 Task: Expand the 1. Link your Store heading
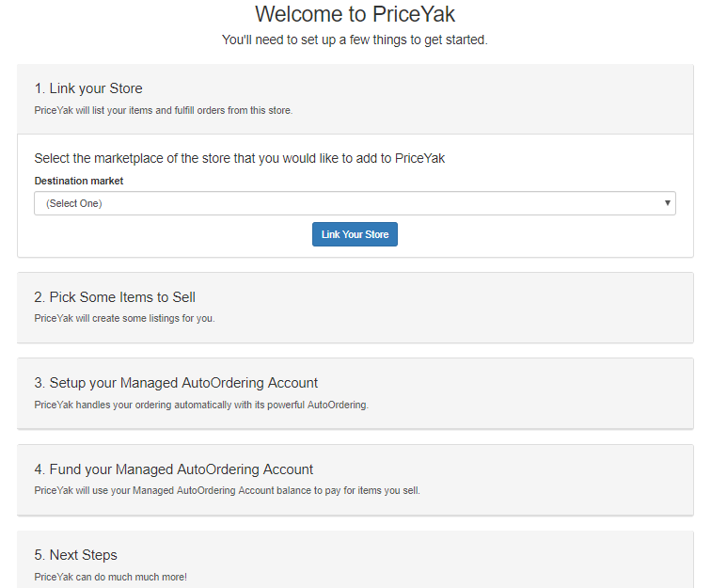pos(88,88)
